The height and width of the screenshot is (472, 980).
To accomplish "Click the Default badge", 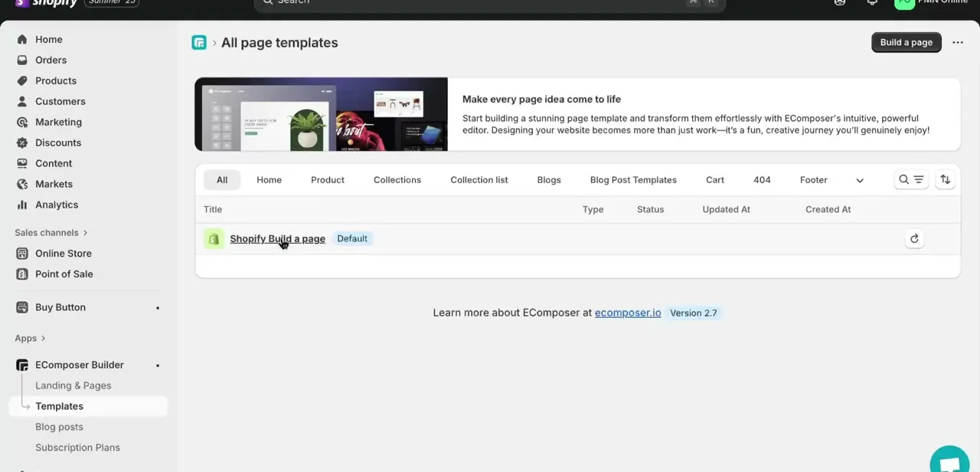I will pos(352,238).
